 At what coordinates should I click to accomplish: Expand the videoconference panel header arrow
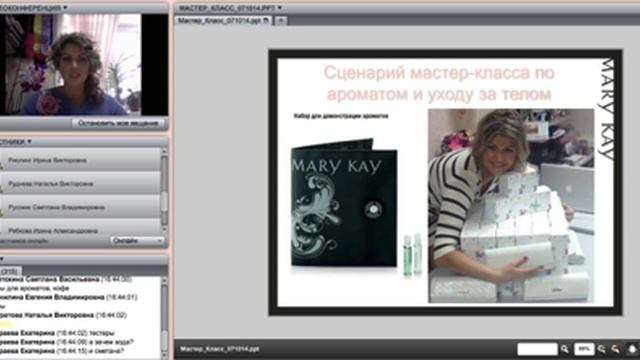click(x=65, y=7)
